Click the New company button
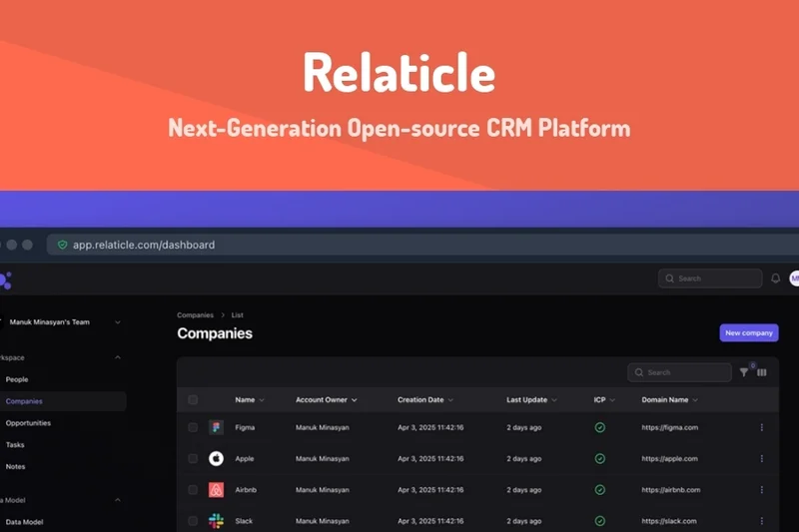Screen dimensions: 799x532 click(748, 333)
